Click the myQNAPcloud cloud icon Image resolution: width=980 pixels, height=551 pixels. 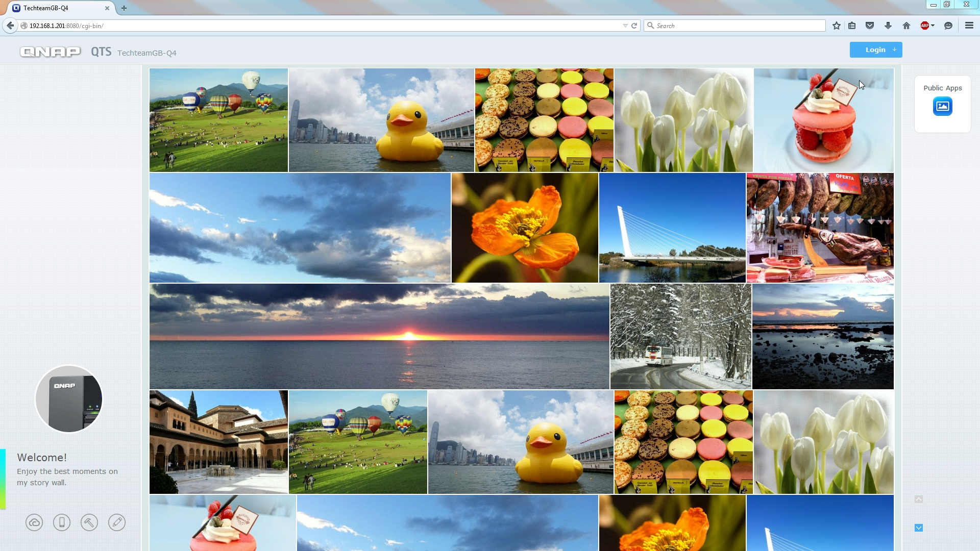pos(34,522)
